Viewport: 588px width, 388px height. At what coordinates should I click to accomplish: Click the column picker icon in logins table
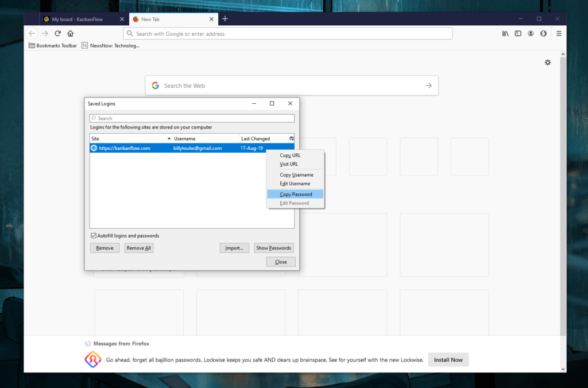click(291, 138)
